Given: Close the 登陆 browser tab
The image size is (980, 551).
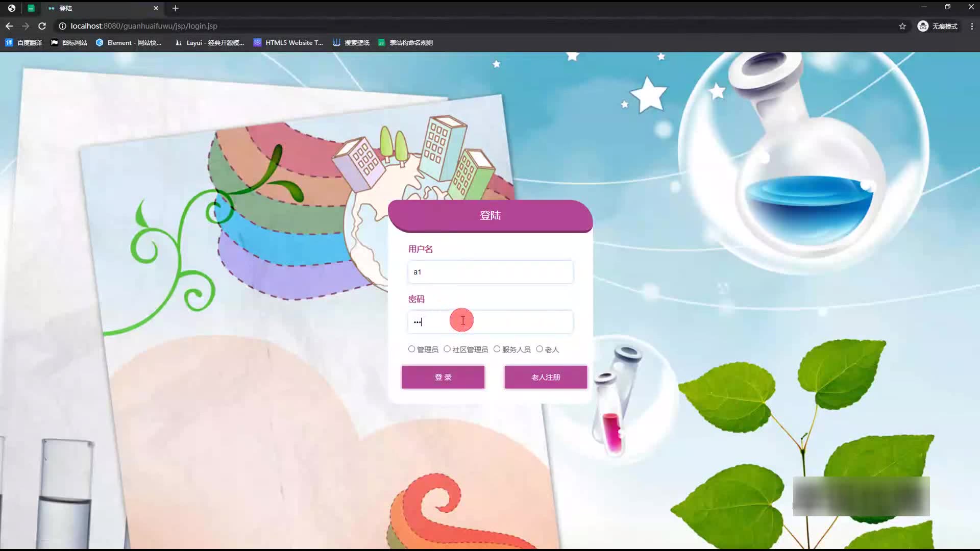Looking at the screenshot, I should tap(156, 8).
